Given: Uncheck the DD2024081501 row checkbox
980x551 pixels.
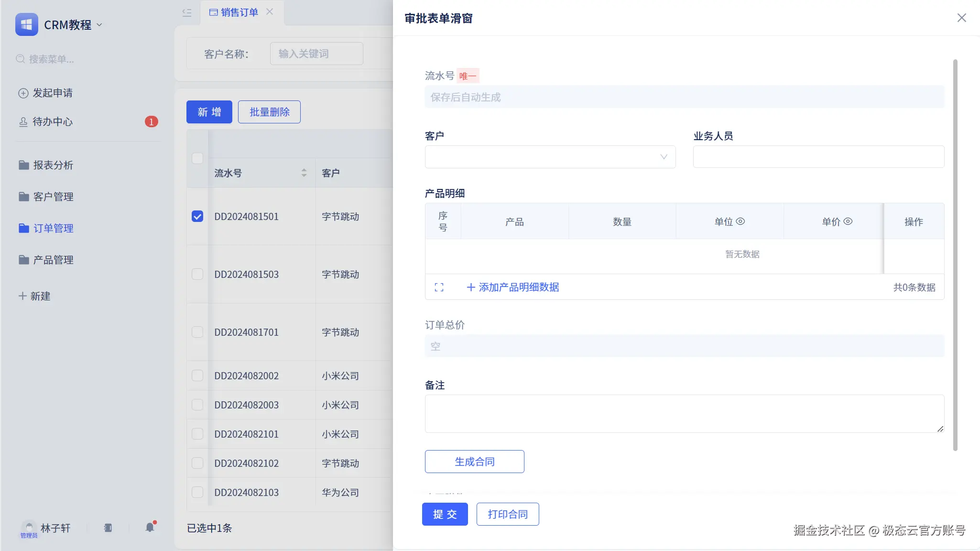Looking at the screenshot, I should [197, 216].
